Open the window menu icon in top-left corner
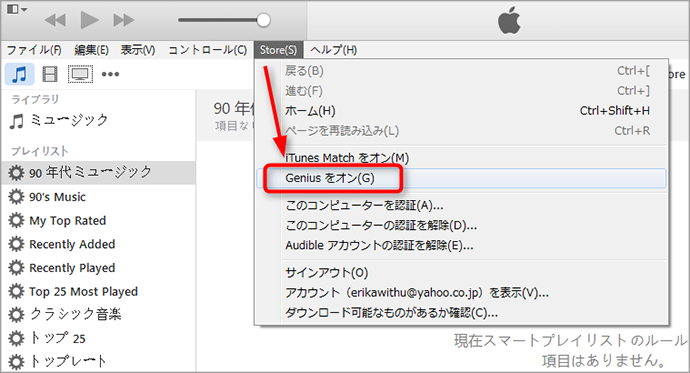The image size is (690, 373). [17, 9]
